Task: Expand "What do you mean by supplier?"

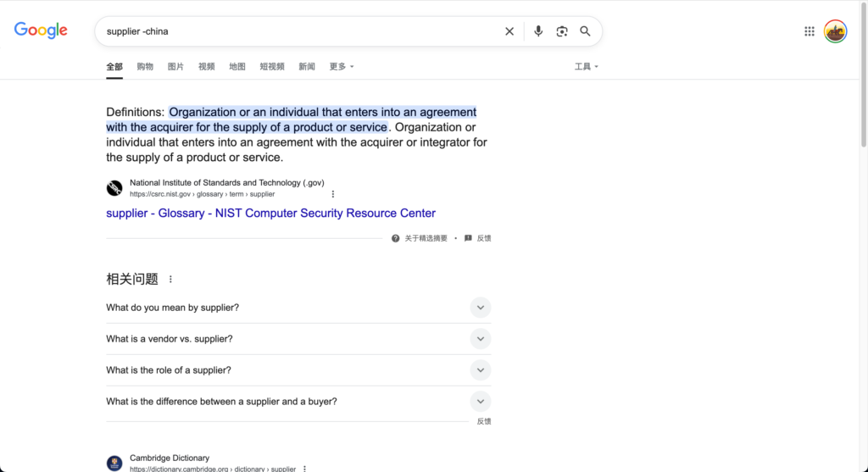Action: tap(298, 308)
